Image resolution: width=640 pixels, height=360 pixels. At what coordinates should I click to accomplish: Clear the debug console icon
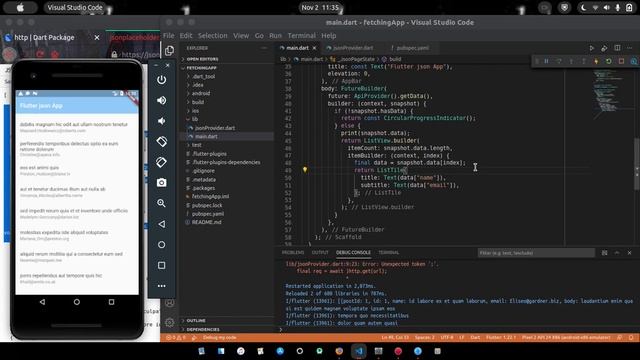604,253
